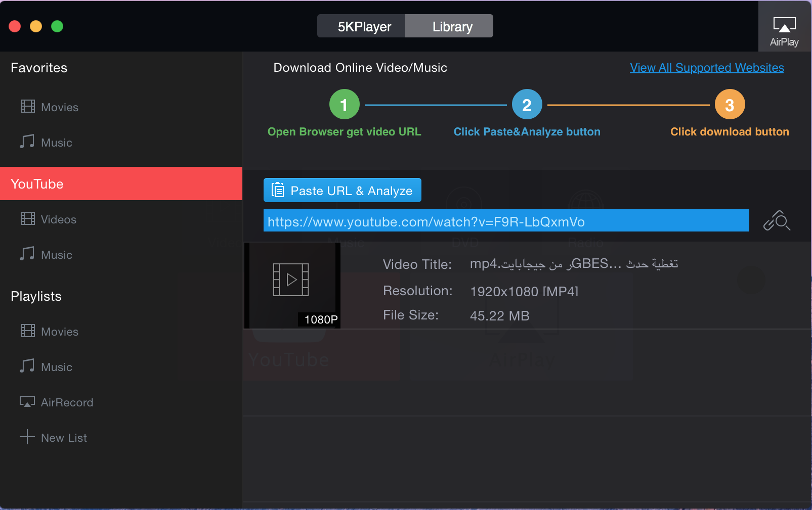Click step 2 blue circle

[527, 105]
